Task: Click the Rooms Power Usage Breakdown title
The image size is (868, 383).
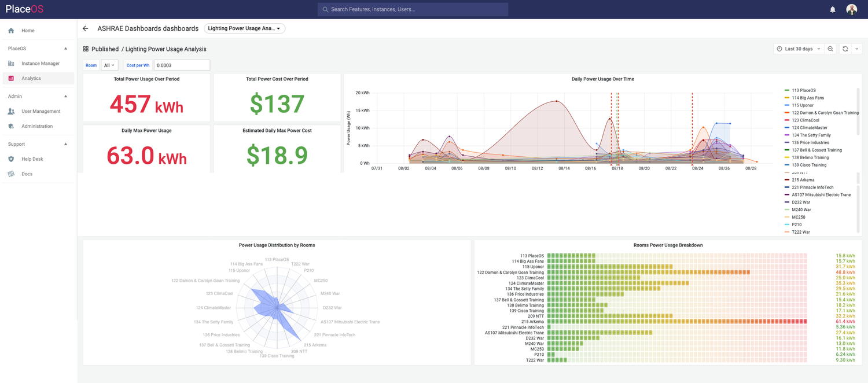Action: [x=668, y=245]
